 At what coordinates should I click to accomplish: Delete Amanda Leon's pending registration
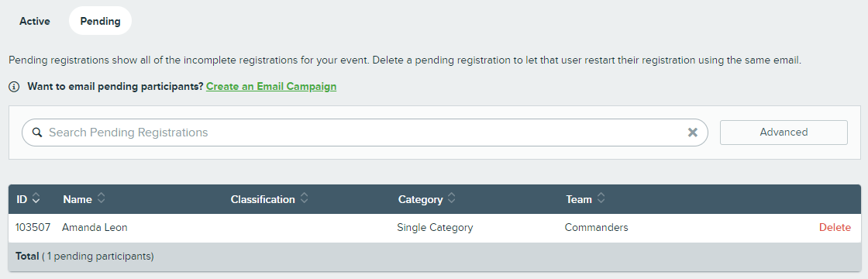pos(835,228)
